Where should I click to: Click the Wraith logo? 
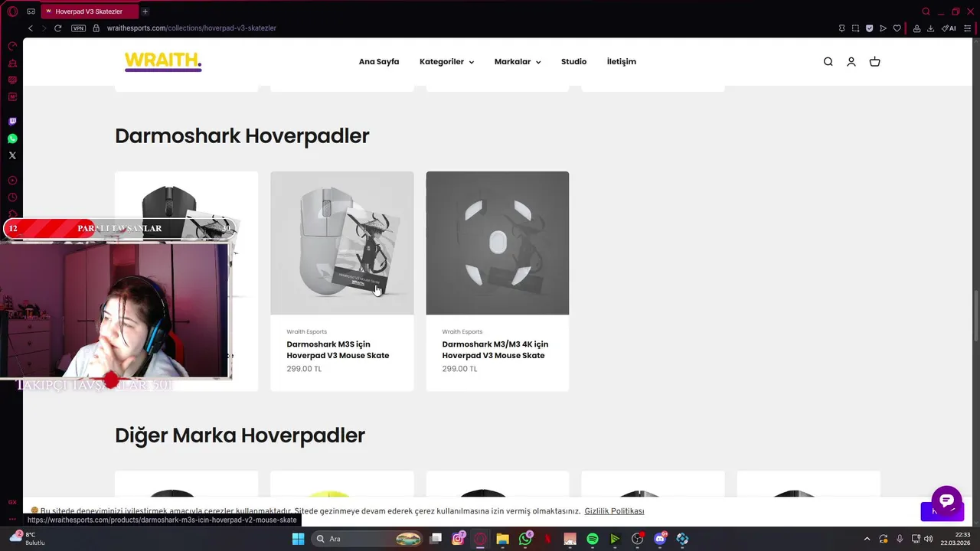pyautogui.click(x=163, y=61)
